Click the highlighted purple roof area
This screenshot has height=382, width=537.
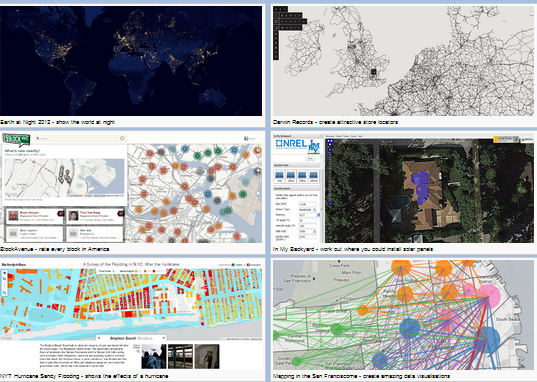(420, 187)
